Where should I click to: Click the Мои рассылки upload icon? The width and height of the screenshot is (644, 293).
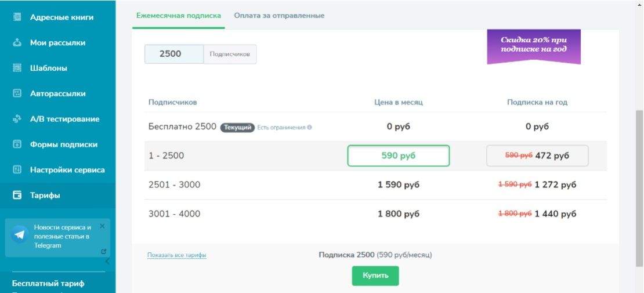17,42
